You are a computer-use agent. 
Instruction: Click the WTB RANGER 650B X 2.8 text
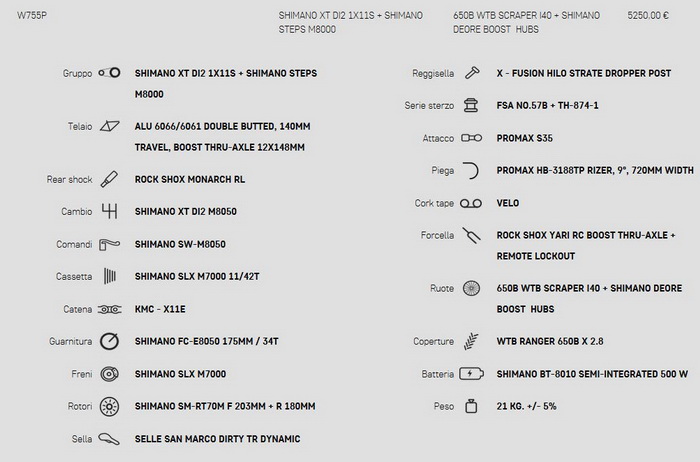pyautogui.click(x=550, y=341)
